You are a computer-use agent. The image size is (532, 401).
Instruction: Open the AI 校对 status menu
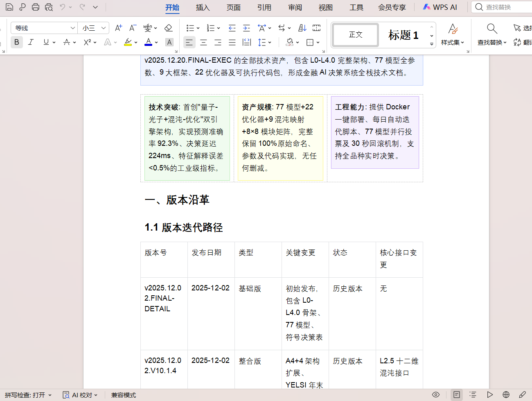pos(80,395)
